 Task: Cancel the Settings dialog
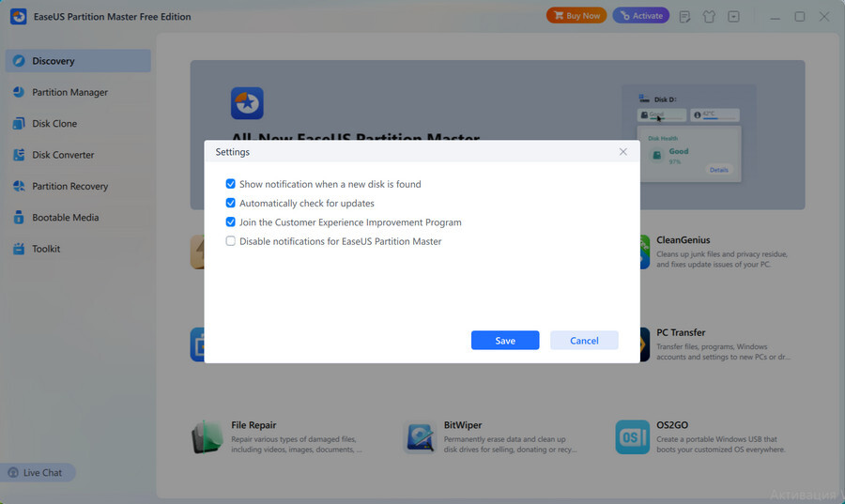pyautogui.click(x=584, y=341)
